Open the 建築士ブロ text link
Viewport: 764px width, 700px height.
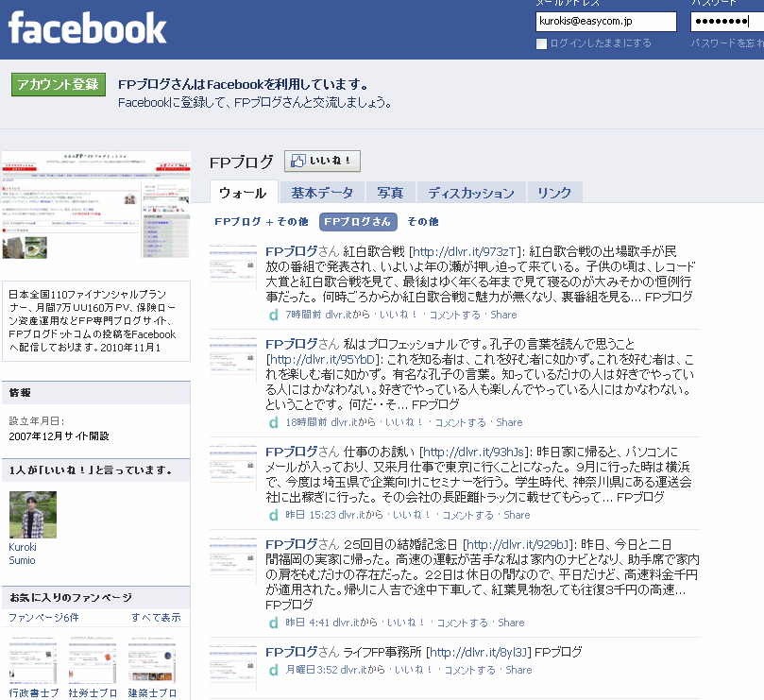[x=152, y=693]
